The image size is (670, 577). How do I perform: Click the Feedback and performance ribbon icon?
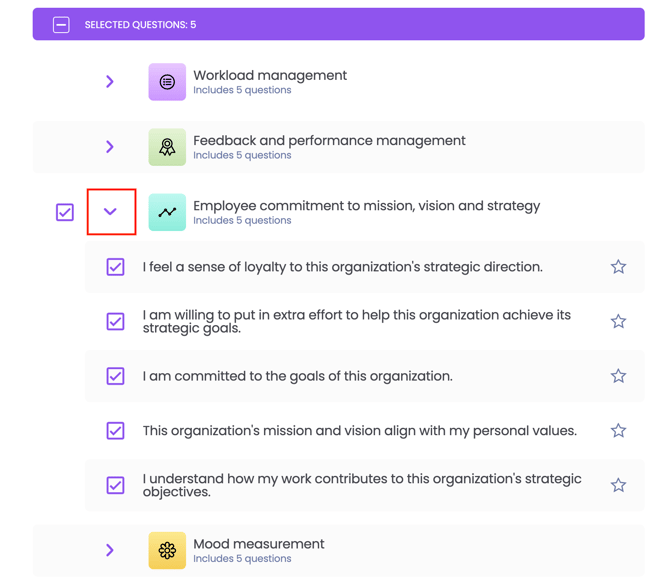pos(167,147)
